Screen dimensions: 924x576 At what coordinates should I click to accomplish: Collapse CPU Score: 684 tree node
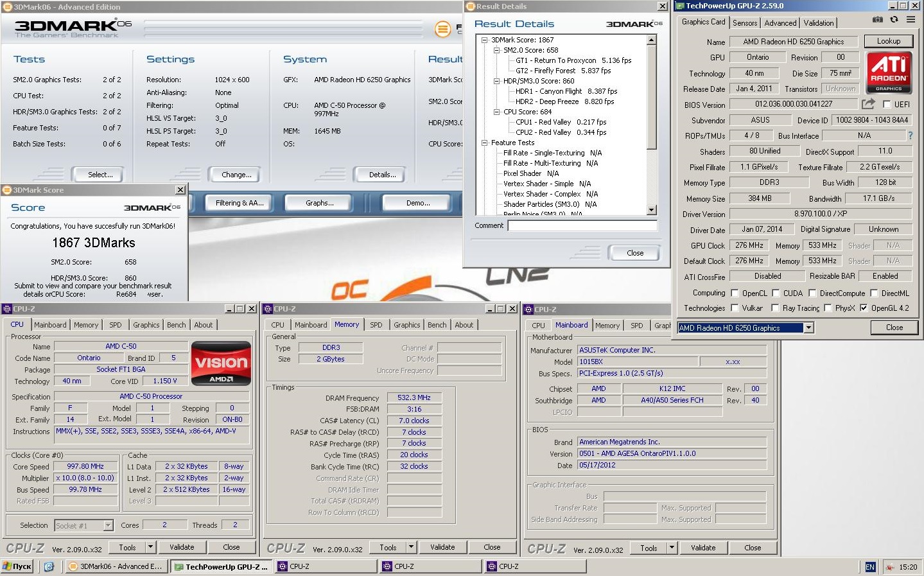[496, 112]
